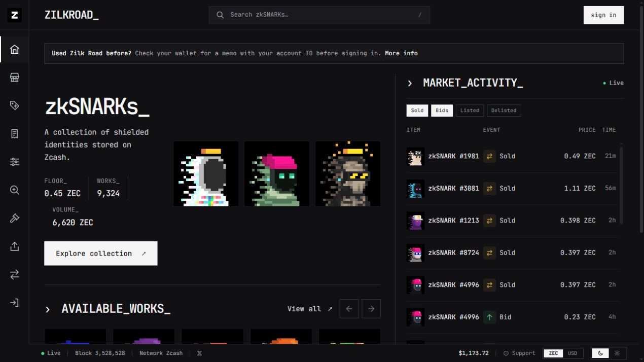Select zkSNARK #8724 item name

(x=453, y=252)
